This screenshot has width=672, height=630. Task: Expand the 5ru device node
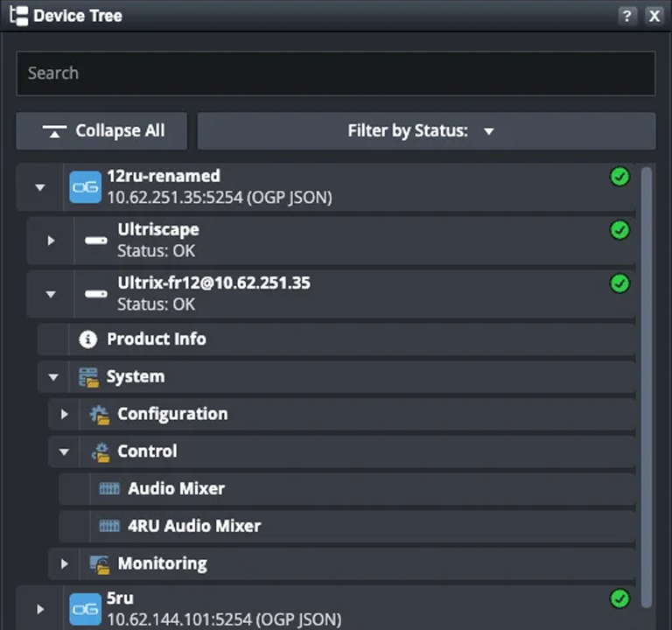click(40, 609)
